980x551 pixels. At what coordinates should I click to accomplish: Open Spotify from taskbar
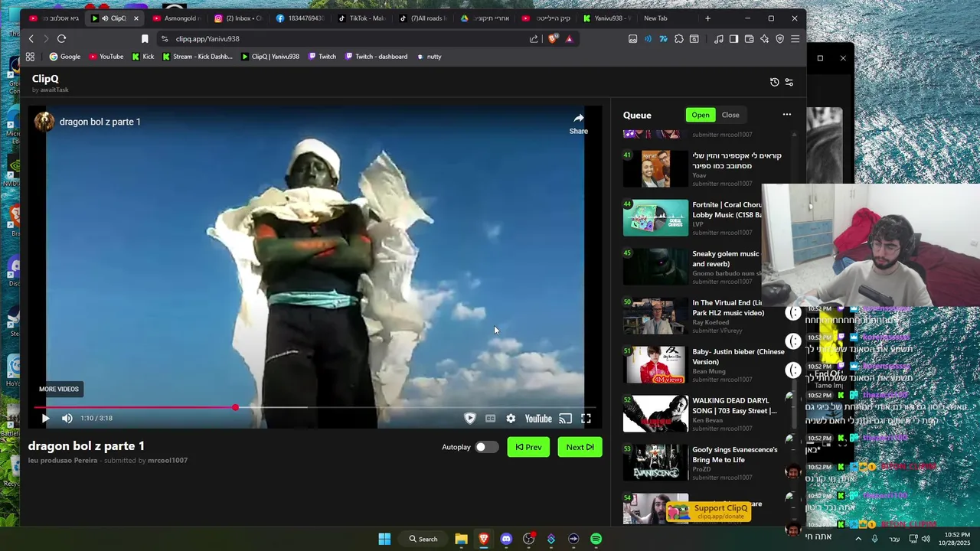(596, 539)
